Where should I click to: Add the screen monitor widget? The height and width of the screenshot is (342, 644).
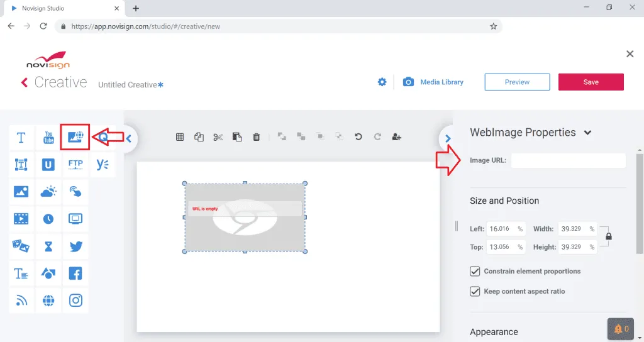75,219
